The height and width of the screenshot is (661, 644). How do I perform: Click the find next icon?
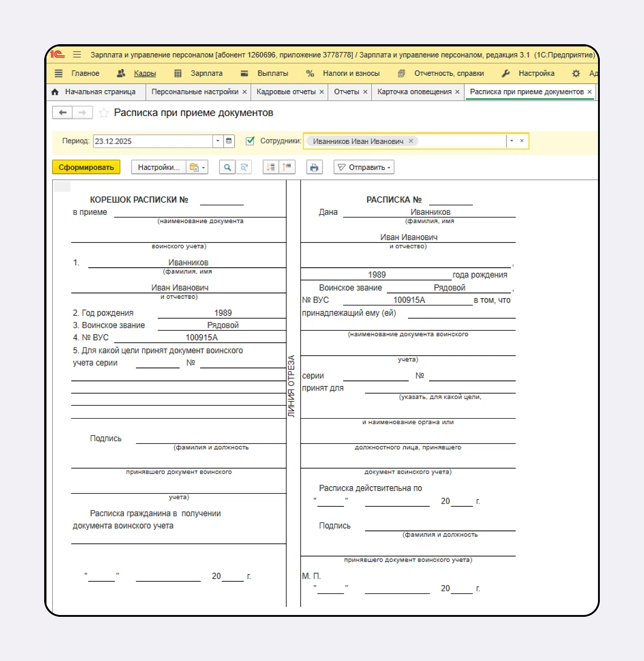[244, 167]
